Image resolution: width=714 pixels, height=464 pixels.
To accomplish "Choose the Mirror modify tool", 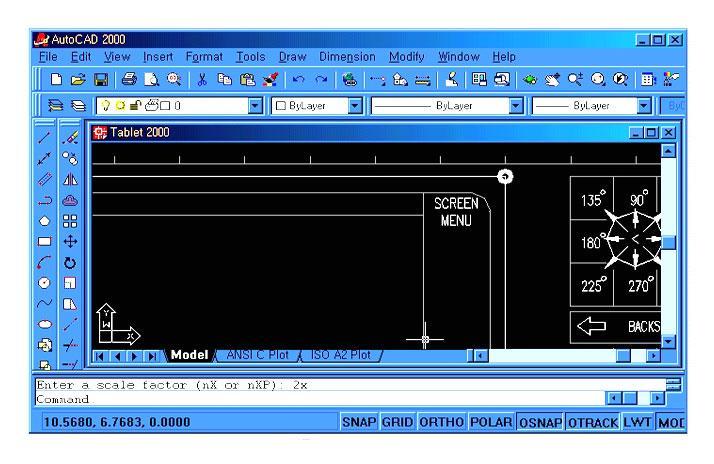I will point(70,178).
